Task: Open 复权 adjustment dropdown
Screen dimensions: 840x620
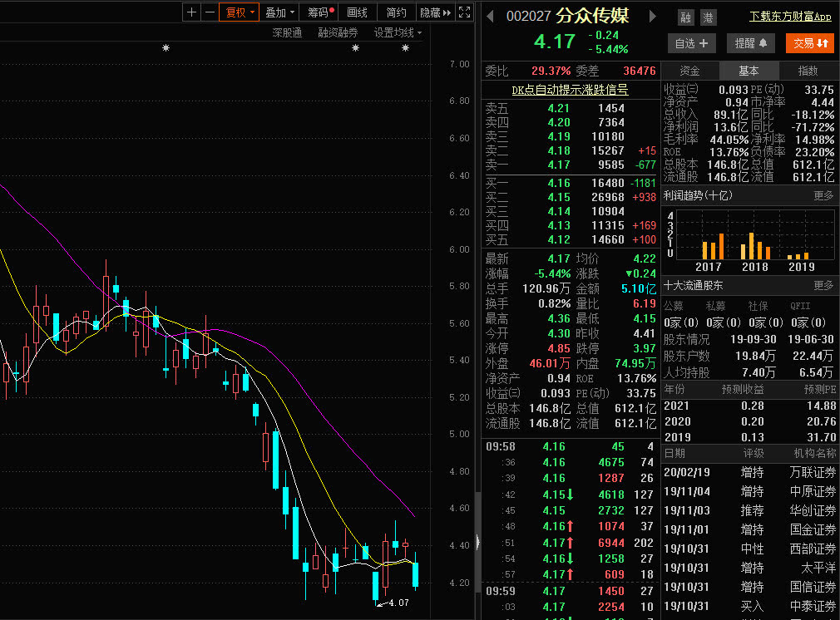Action: (x=239, y=12)
